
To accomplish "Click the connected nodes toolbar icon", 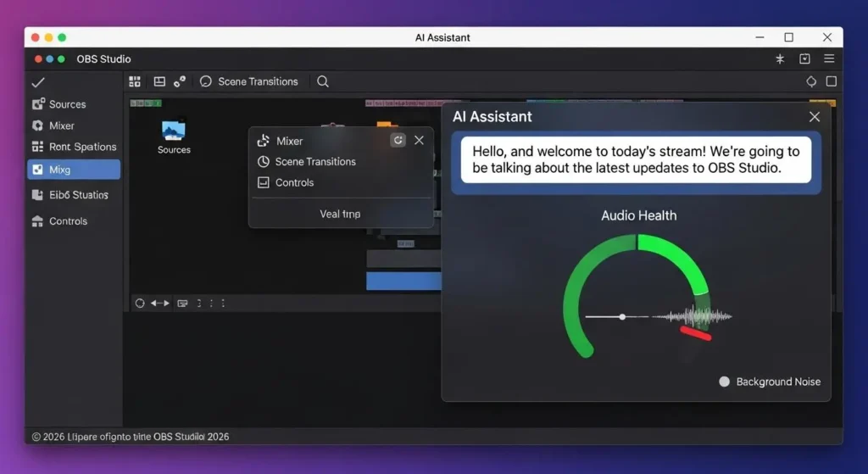I will click(x=180, y=81).
